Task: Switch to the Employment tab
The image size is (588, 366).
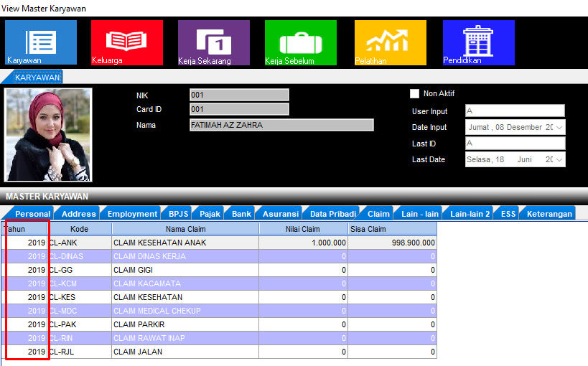Action: (132, 214)
